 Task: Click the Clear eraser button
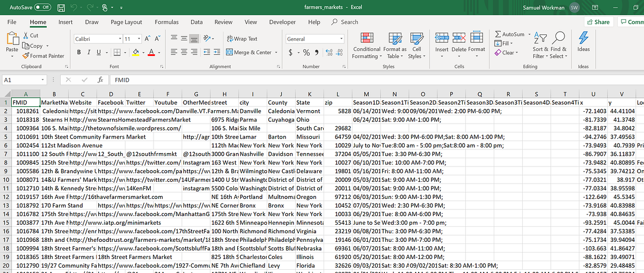pyautogui.click(x=505, y=53)
